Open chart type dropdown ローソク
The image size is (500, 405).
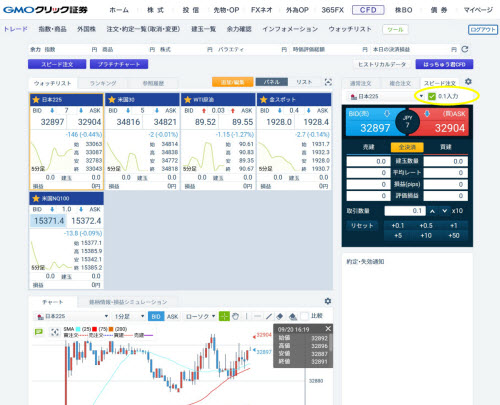tap(200, 316)
